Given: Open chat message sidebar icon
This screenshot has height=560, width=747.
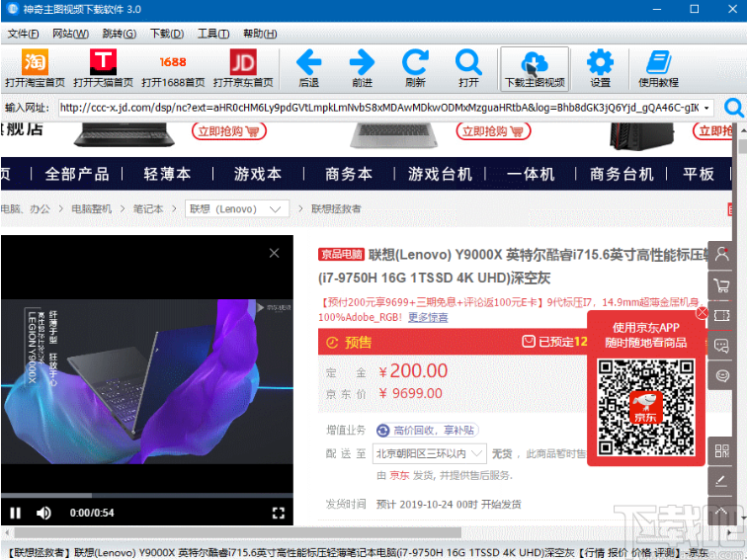Looking at the screenshot, I should (x=721, y=346).
